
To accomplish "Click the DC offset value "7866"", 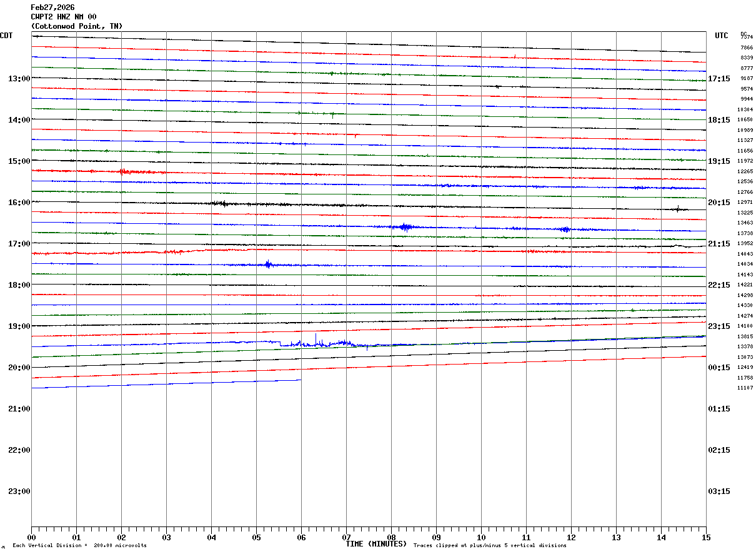I will (747, 48).
